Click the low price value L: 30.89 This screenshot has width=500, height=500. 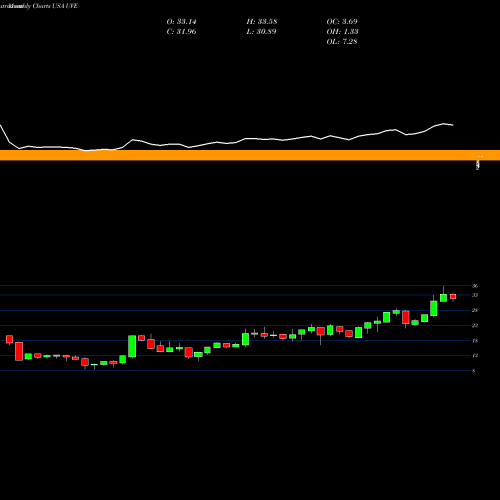click(x=262, y=32)
